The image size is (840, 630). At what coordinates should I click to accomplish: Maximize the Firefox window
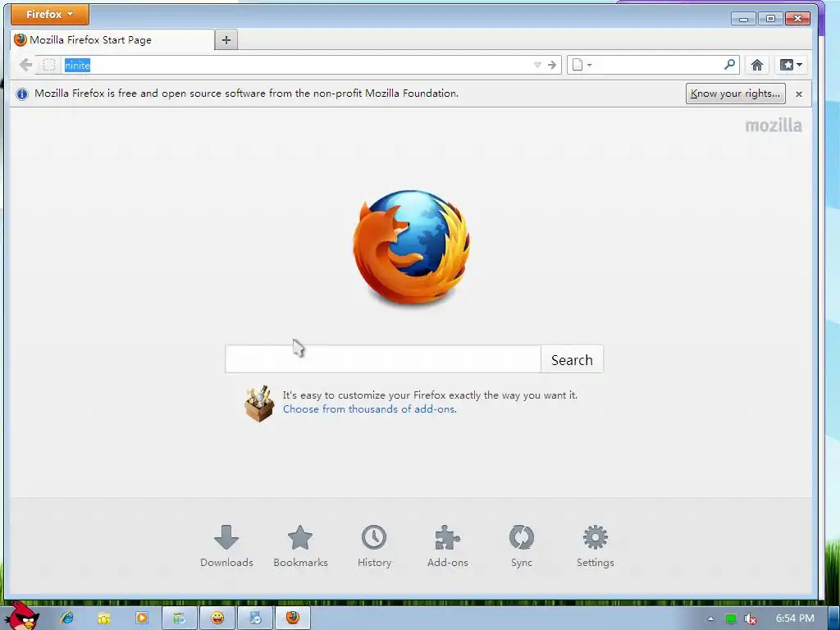click(x=770, y=19)
